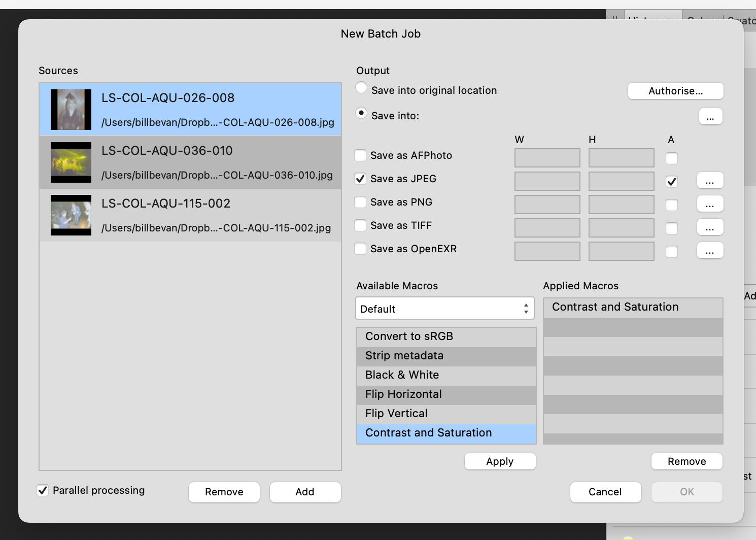Open JPEG export options ellipsis button
756x540 pixels.
point(710,181)
